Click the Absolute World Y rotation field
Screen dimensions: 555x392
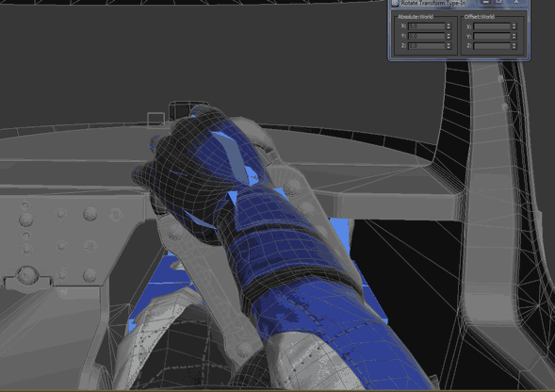point(427,36)
